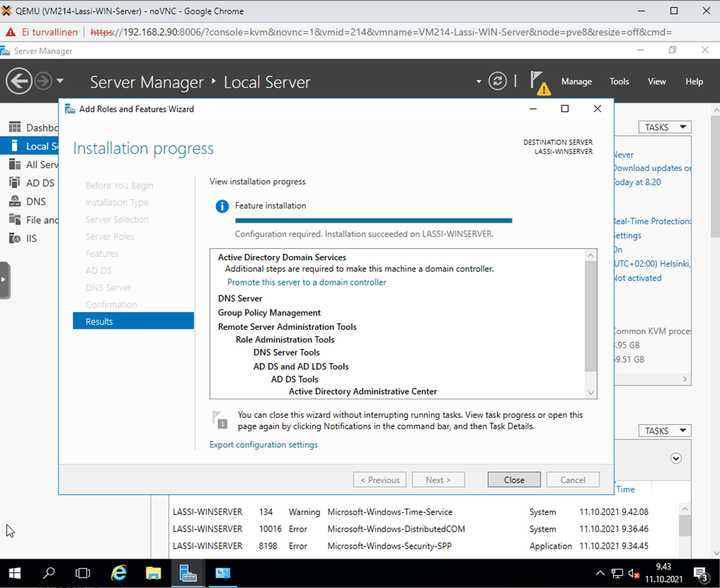Select the Microsoft-Windows-Security-SPP error row
720x588 pixels.
click(x=423, y=546)
